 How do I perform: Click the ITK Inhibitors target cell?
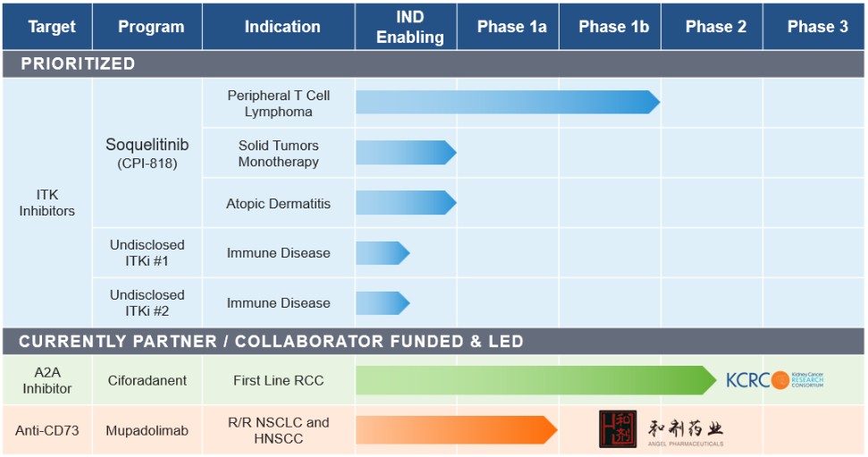(x=47, y=203)
